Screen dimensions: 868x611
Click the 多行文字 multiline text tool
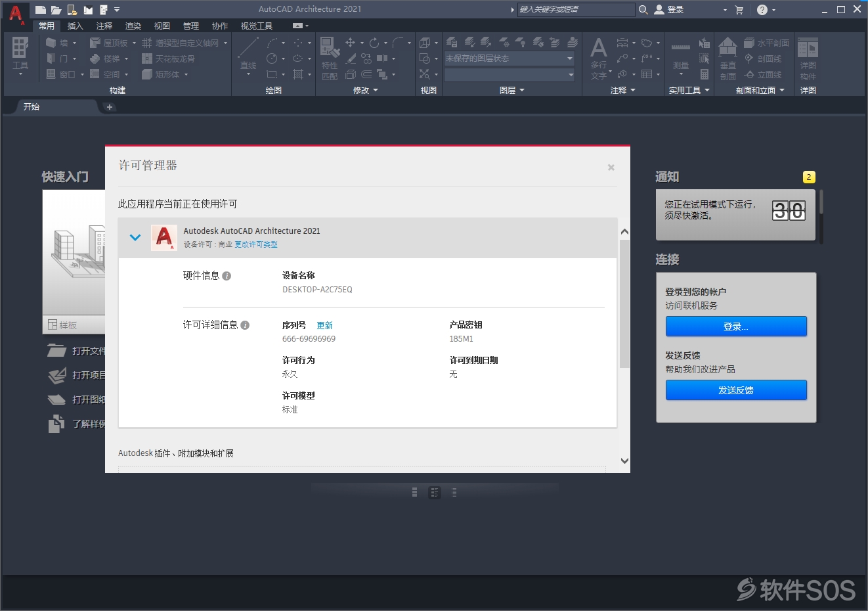click(599, 58)
